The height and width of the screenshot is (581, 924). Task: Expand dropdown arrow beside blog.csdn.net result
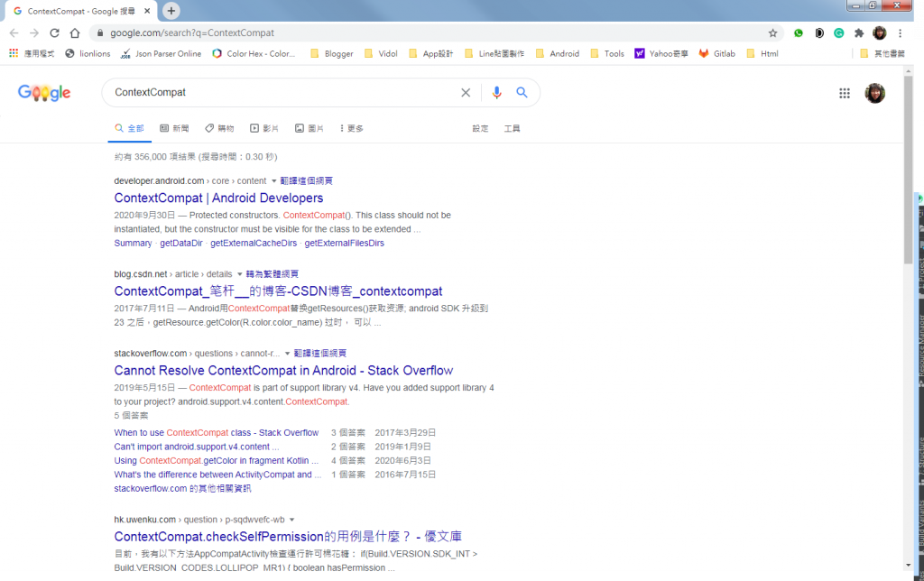[x=239, y=274]
